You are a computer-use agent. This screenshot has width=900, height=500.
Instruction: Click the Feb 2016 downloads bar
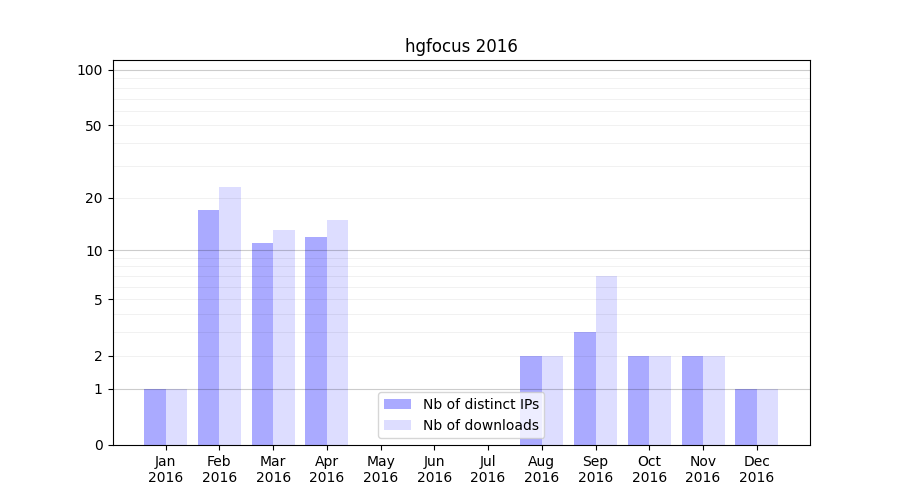tap(230, 316)
